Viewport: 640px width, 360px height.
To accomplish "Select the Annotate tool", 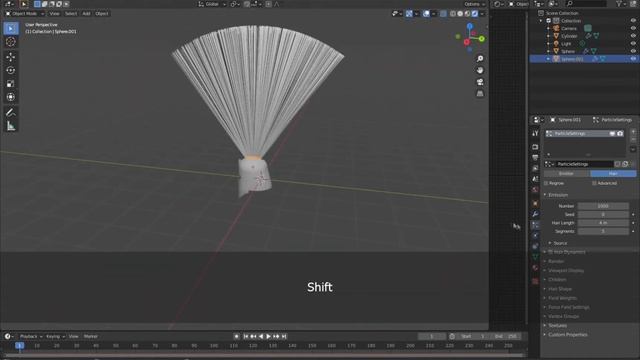I will tap(11, 113).
